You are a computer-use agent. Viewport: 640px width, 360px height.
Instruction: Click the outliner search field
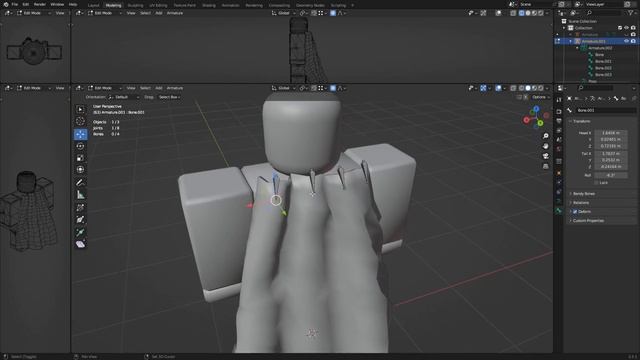pyautogui.click(x=603, y=13)
